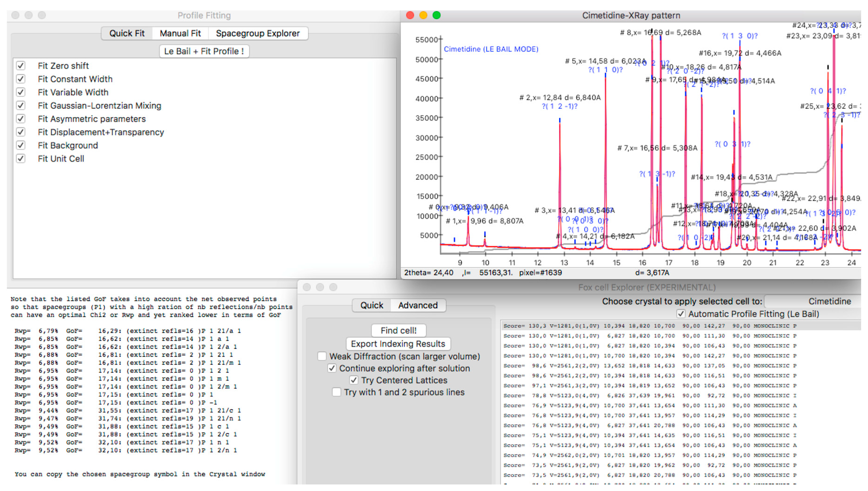Click peak label # 7,x= 16,56 d= 5,308A
The image size is (868, 491).
(x=657, y=148)
